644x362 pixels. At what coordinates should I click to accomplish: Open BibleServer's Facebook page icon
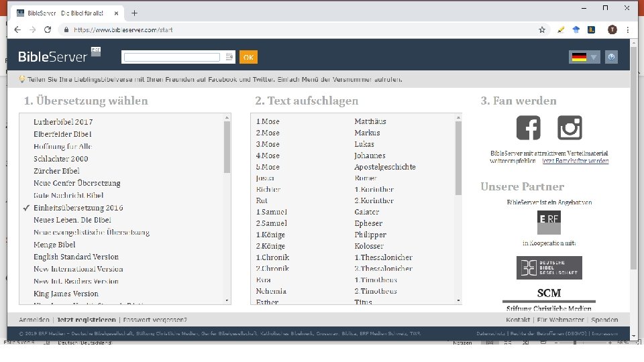[528, 127]
